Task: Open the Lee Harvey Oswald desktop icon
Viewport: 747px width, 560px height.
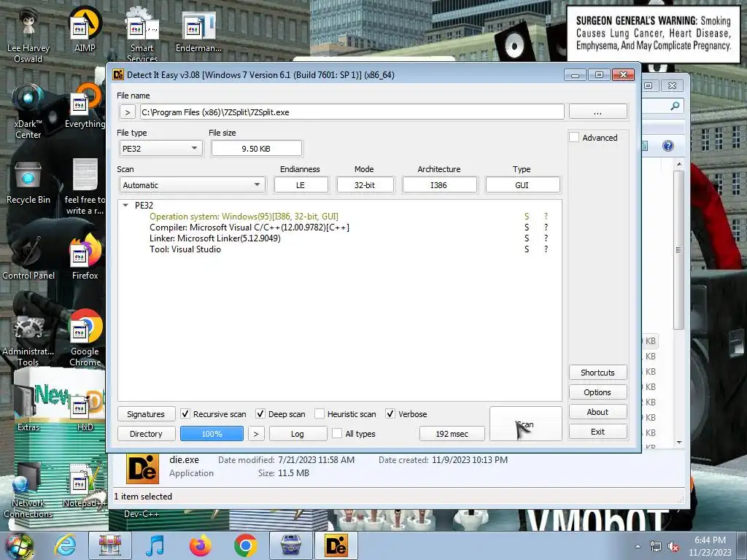Action: click(28, 34)
